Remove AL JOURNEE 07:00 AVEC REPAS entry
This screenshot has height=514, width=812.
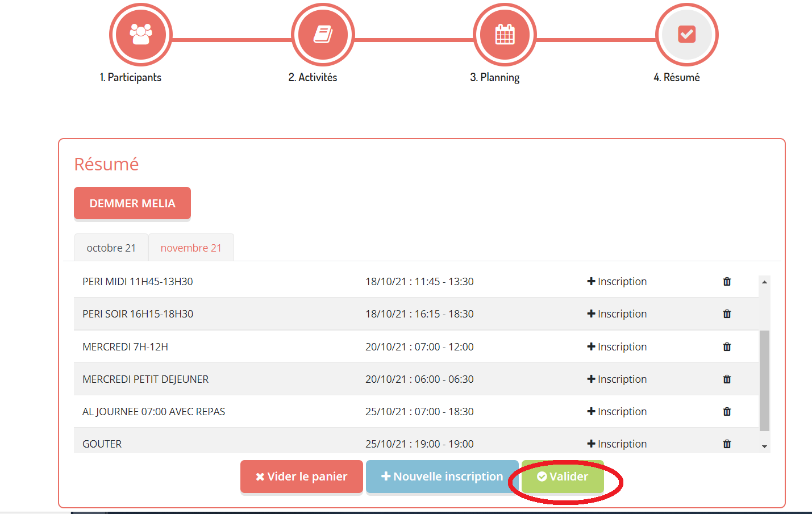coord(727,412)
